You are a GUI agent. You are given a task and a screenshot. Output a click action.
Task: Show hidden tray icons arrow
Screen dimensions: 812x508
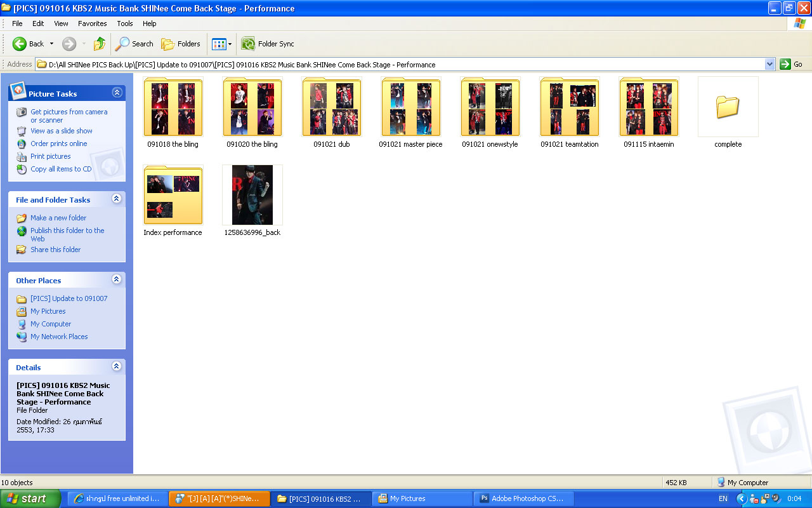[741, 499]
